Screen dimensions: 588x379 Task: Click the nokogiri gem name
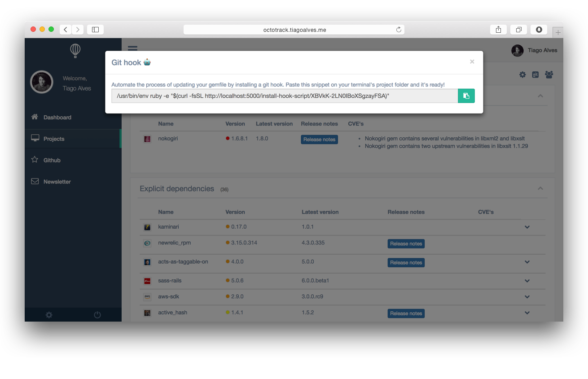coord(168,139)
